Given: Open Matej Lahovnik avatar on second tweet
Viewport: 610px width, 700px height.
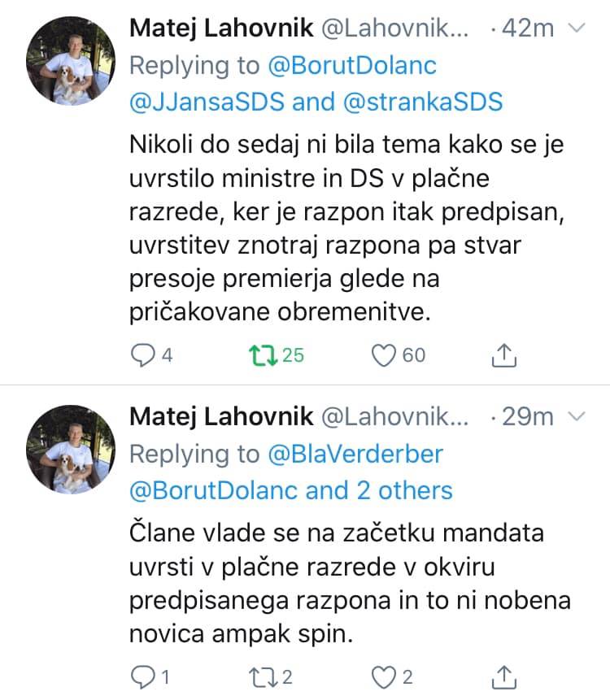Looking at the screenshot, I should 68,450.
